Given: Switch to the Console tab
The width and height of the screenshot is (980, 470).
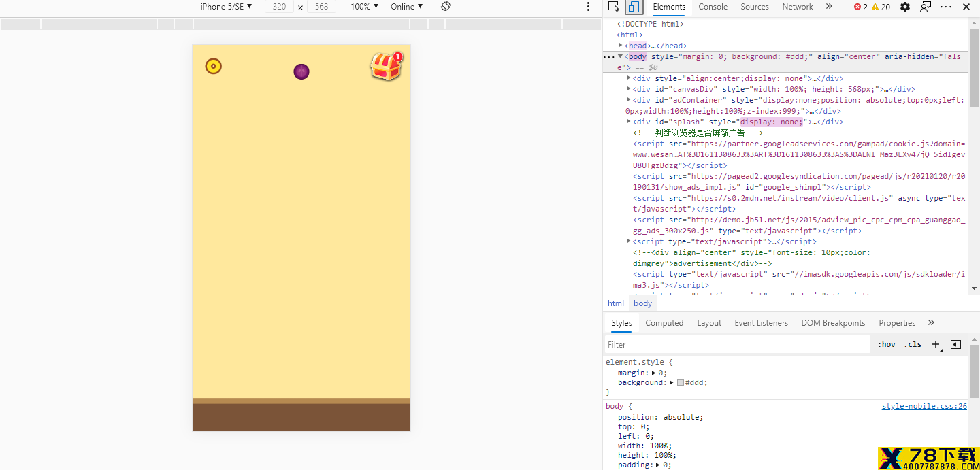Looking at the screenshot, I should tap(713, 7).
